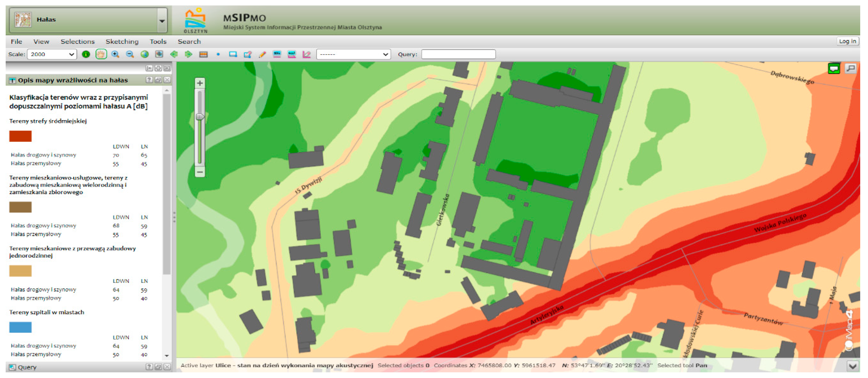Click the Log in button

point(847,41)
